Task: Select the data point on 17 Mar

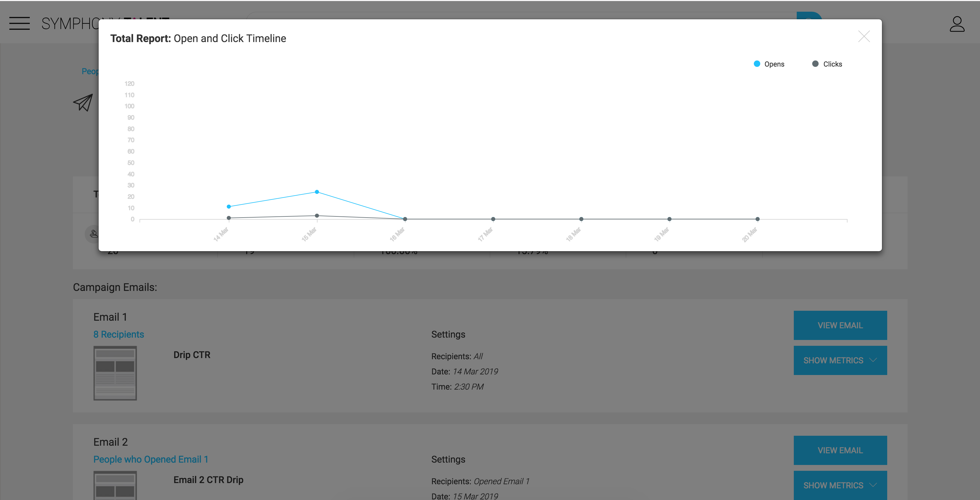Action: pyautogui.click(x=493, y=219)
